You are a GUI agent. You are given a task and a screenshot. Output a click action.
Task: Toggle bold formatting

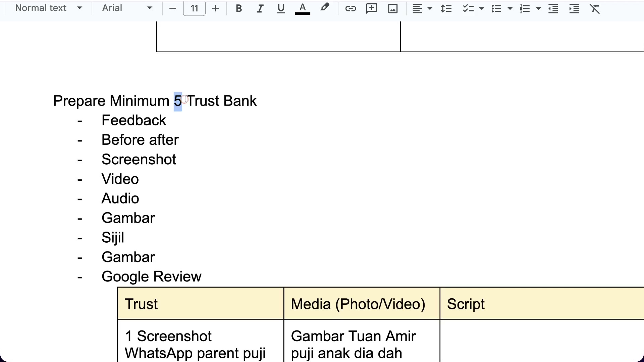239,8
